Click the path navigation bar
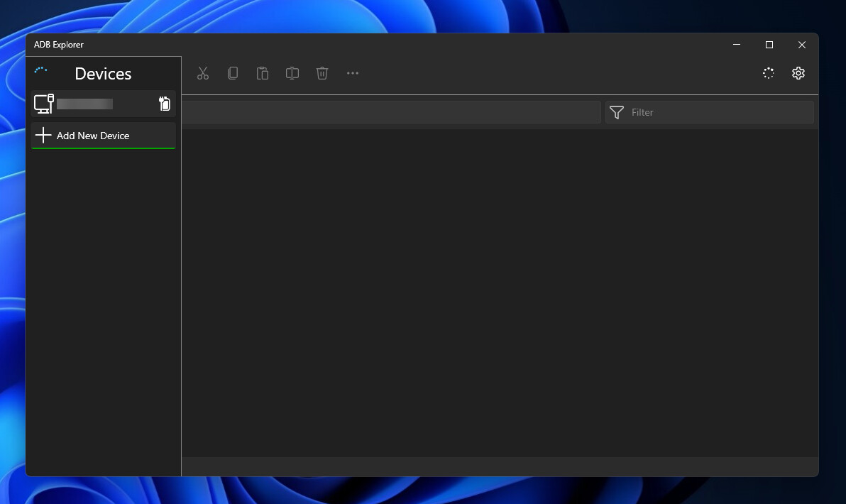The width and height of the screenshot is (846, 504). (x=391, y=112)
